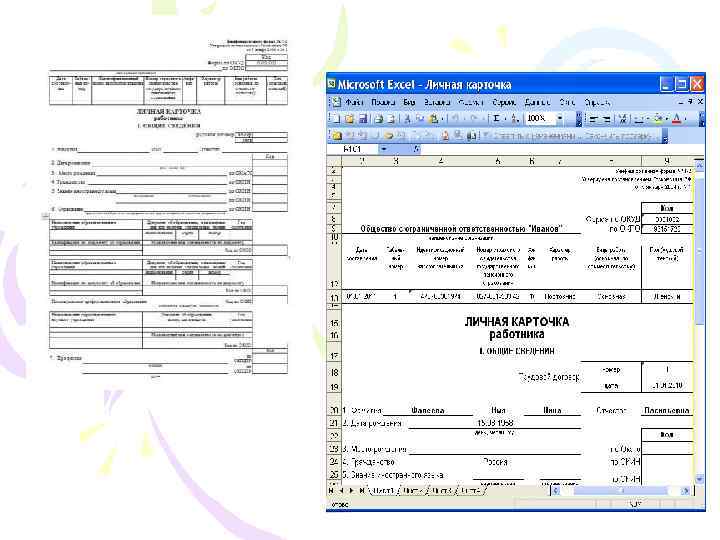Open the Zoom 100% dropdown

(560, 118)
